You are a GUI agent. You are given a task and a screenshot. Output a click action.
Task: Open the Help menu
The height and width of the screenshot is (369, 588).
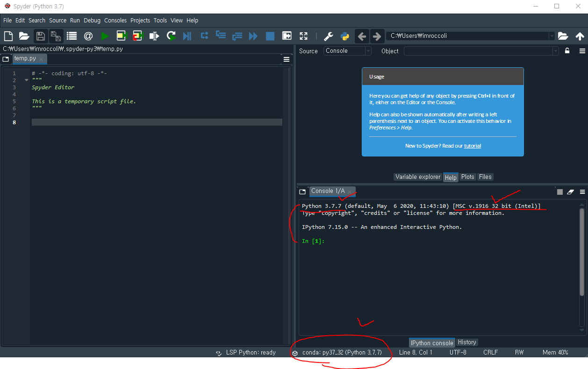pos(192,20)
